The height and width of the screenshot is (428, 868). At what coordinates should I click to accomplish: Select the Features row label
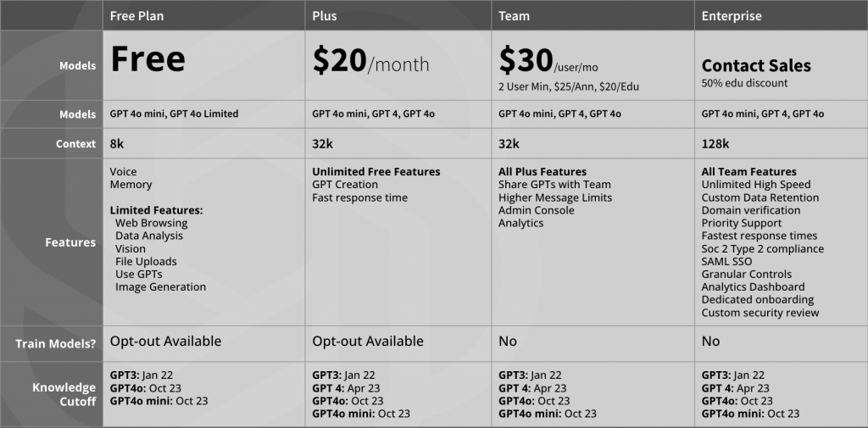pos(70,242)
